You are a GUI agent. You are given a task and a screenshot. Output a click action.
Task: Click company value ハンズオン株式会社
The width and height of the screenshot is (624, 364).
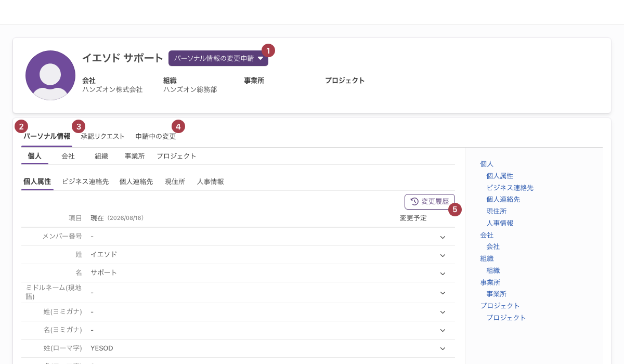click(112, 89)
